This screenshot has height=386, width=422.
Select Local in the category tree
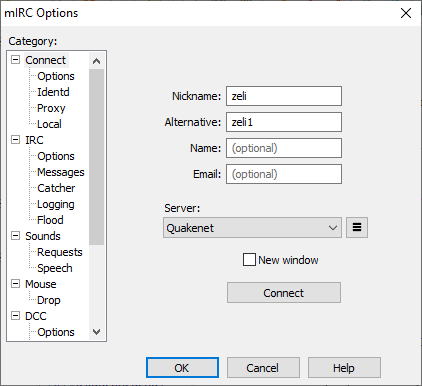pos(49,124)
